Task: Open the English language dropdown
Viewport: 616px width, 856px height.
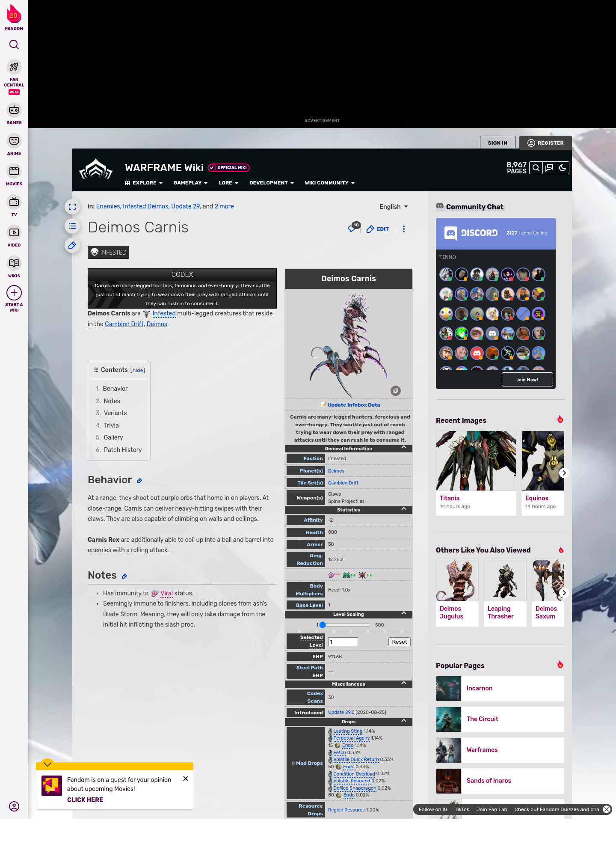Action: tap(394, 207)
